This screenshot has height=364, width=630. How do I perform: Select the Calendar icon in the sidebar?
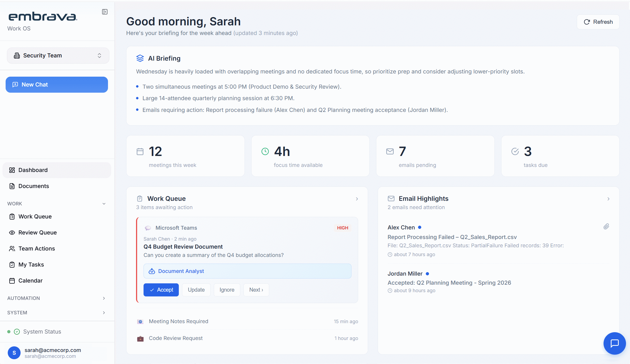click(x=12, y=280)
